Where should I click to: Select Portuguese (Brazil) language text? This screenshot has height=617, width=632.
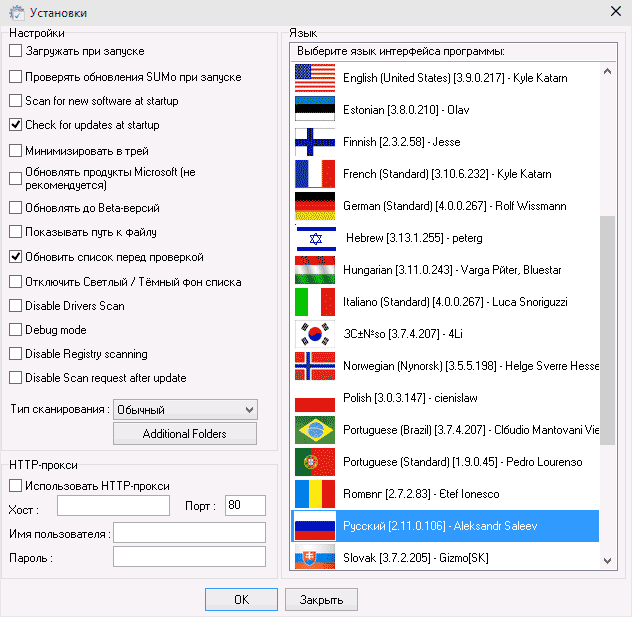coord(471,430)
